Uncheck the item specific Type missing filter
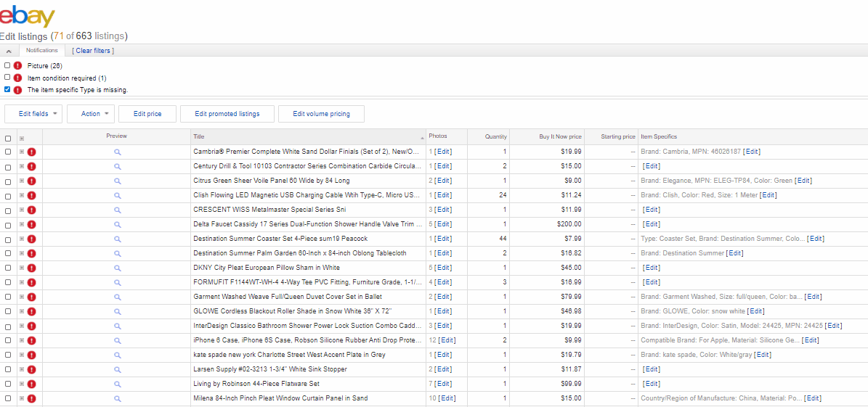The image size is (868, 407). pos(7,90)
